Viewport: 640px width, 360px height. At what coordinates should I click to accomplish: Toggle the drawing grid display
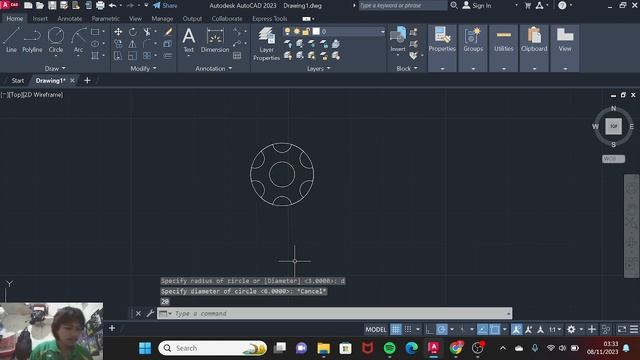396,329
